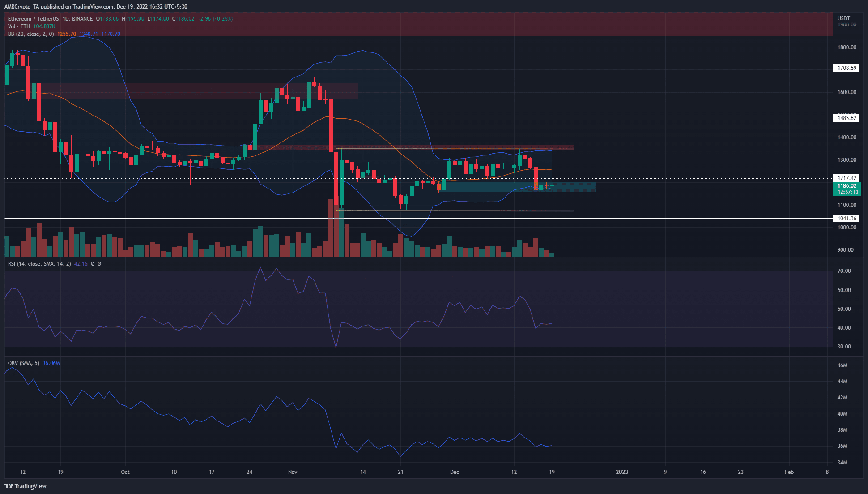Image resolution: width=868 pixels, height=494 pixels.
Task: Select the BB (20, close, 2, 0) indicator legend
Action: tap(31, 34)
